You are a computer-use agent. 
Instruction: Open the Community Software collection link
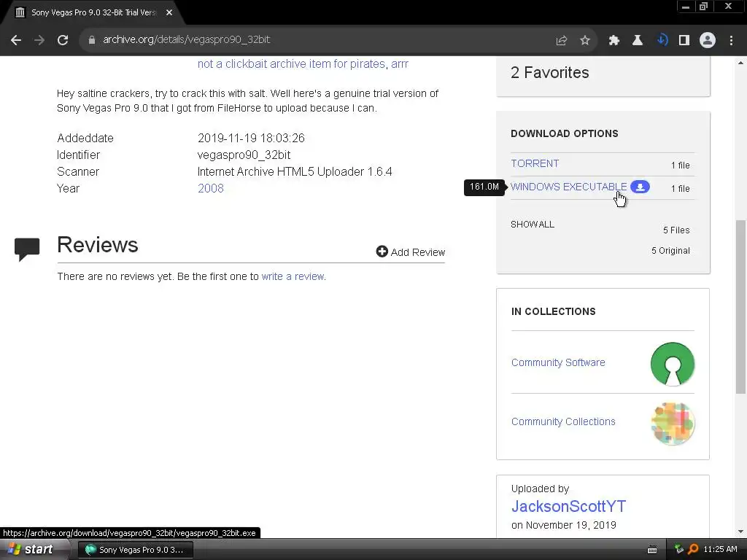[558, 362]
